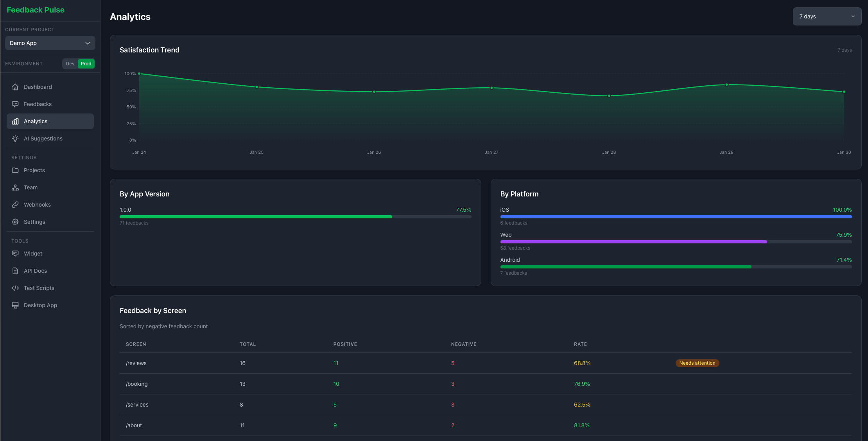868x441 pixels.
Task: Select the Webhooks link icon
Action: (15, 204)
